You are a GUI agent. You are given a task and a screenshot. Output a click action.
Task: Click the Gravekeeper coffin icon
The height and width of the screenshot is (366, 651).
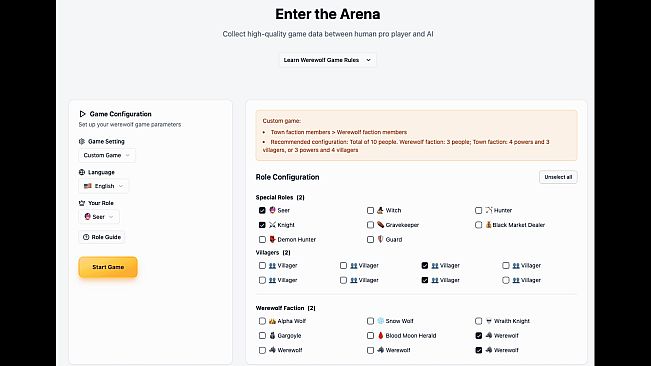(380, 224)
